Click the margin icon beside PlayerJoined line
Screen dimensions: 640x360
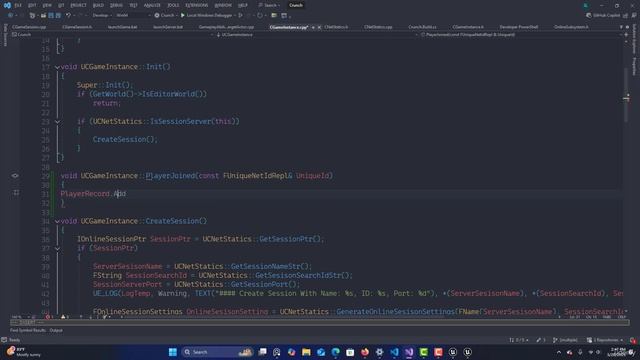15,176
